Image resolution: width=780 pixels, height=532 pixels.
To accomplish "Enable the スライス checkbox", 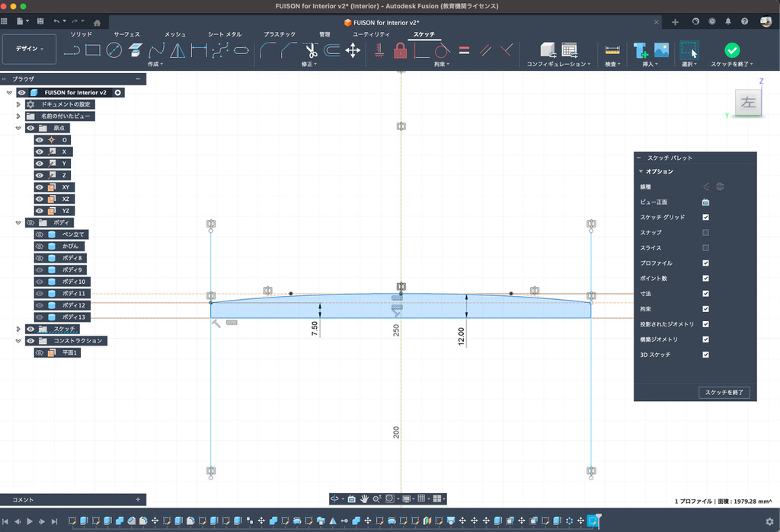I will pos(705,247).
